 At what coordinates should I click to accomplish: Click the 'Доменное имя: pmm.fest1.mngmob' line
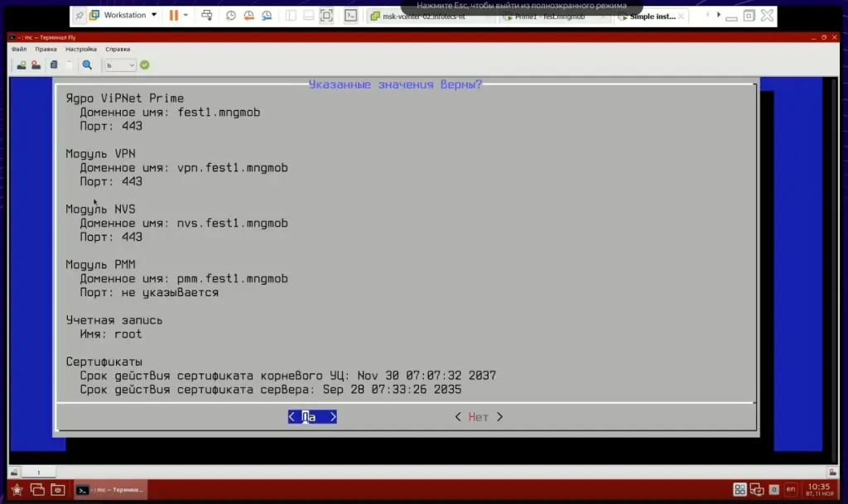[184, 279]
